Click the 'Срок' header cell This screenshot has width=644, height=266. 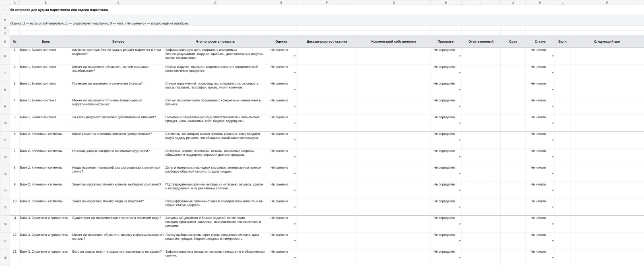513,41
